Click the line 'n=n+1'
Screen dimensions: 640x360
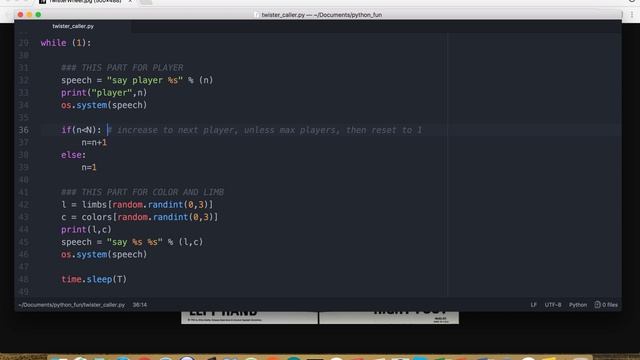94,142
